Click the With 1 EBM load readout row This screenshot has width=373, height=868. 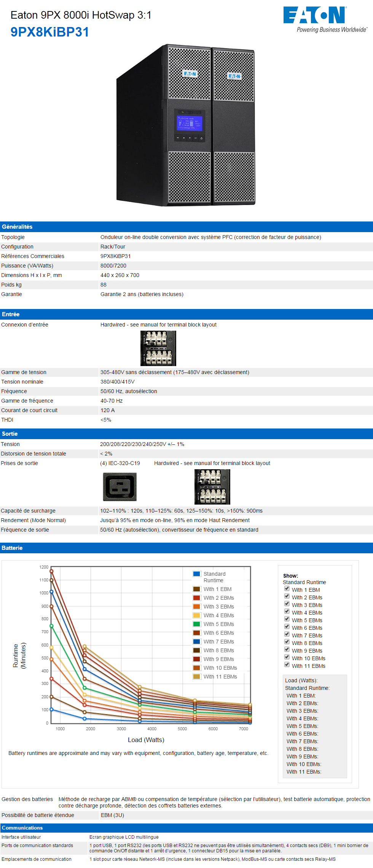pos(301,696)
